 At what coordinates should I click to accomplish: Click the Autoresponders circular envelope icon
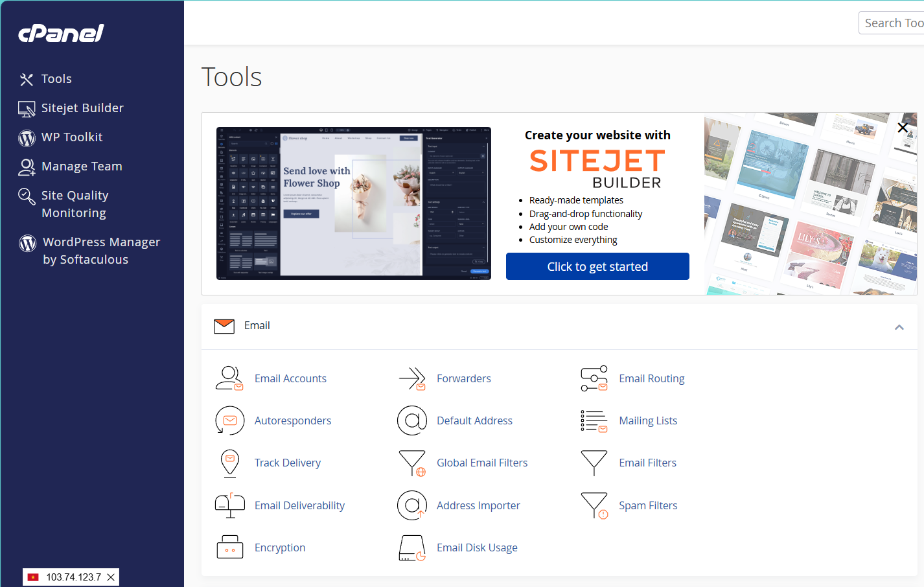click(229, 420)
